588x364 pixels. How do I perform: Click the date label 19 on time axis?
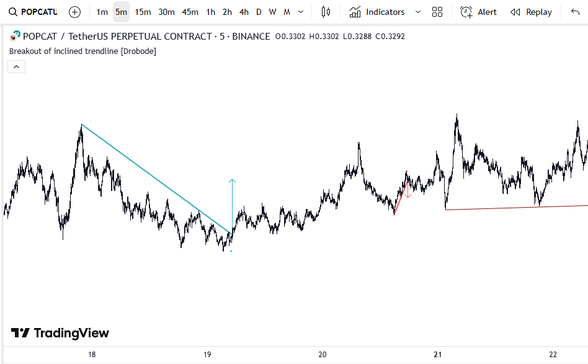click(x=207, y=354)
